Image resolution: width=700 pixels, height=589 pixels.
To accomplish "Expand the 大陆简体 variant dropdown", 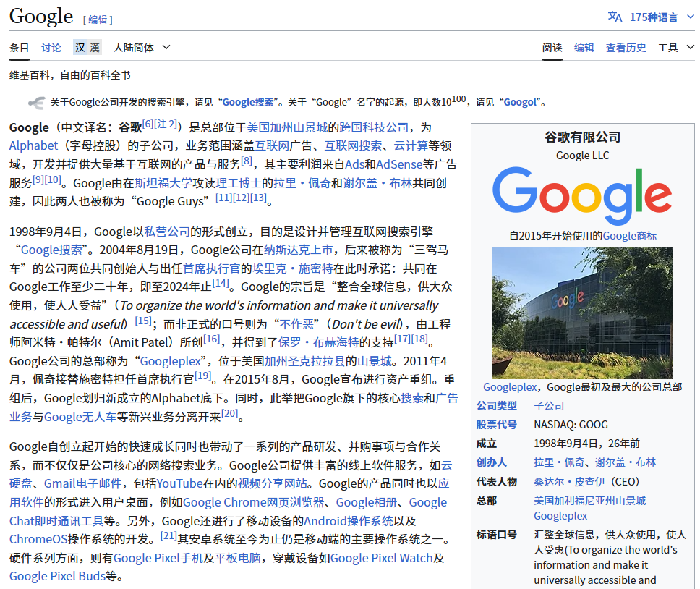I will (142, 47).
